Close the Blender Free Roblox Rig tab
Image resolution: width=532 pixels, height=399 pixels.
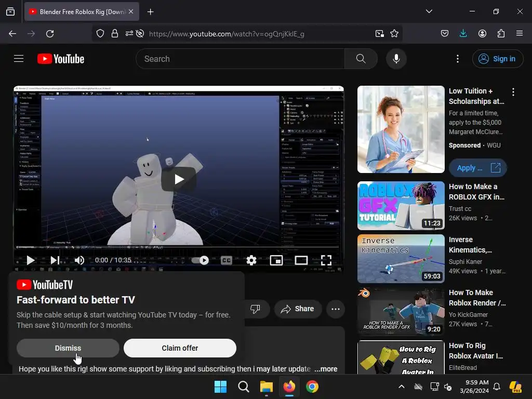(x=131, y=11)
